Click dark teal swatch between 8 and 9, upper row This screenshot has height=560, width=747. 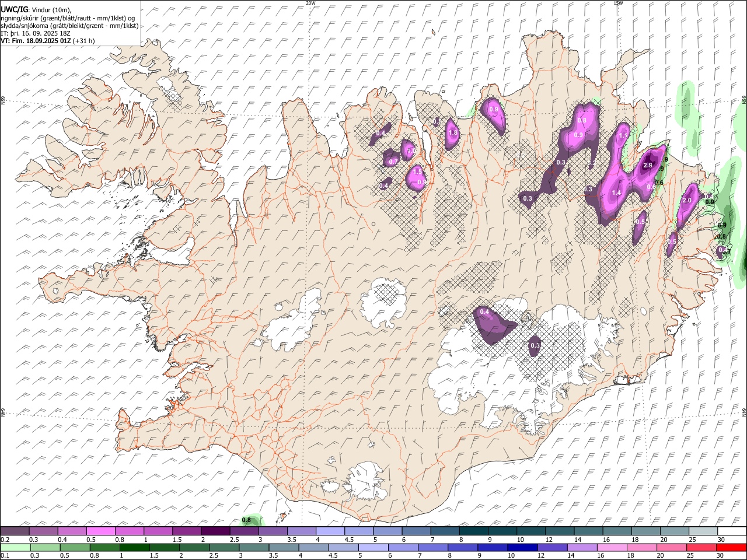coord(473,531)
